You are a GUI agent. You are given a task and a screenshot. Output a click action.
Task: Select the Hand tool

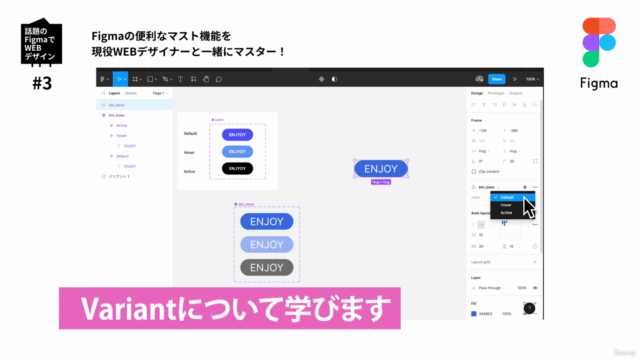pos(206,79)
